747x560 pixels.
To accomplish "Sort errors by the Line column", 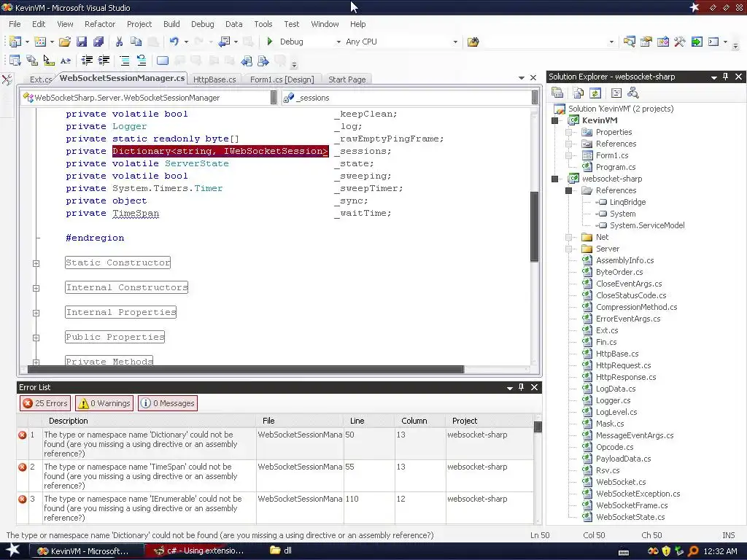I will pyautogui.click(x=368, y=421).
